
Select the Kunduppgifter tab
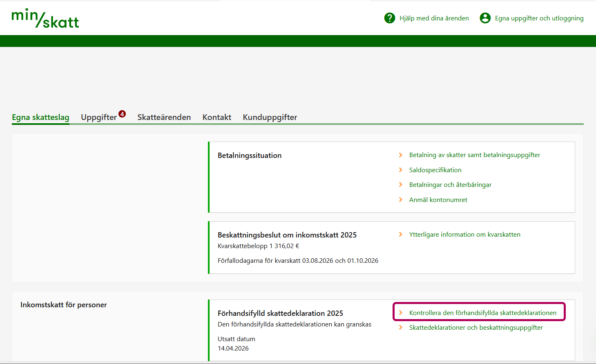click(x=270, y=117)
